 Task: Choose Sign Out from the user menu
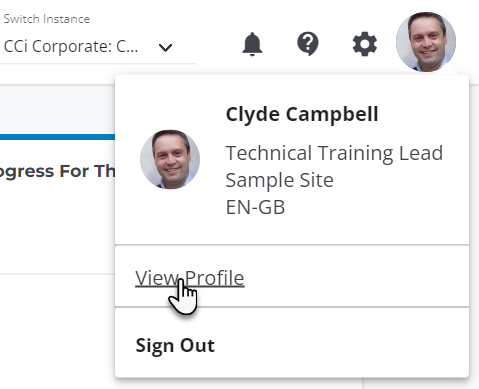175,345
